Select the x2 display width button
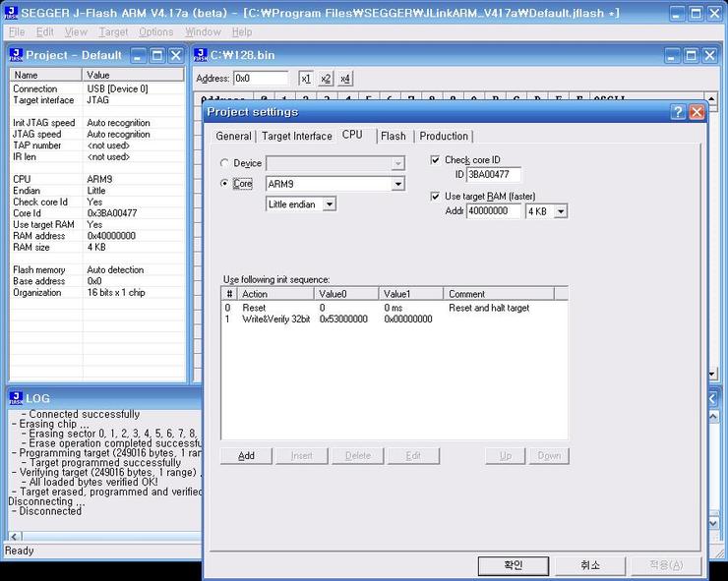The height and width of the screenshot is (581, 728). coord(326,79)
